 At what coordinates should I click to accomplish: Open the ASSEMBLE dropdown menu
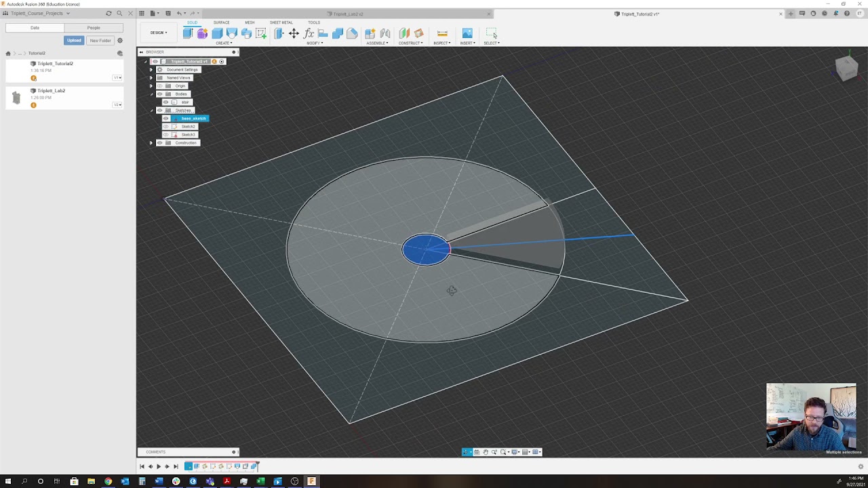[377, 43]
